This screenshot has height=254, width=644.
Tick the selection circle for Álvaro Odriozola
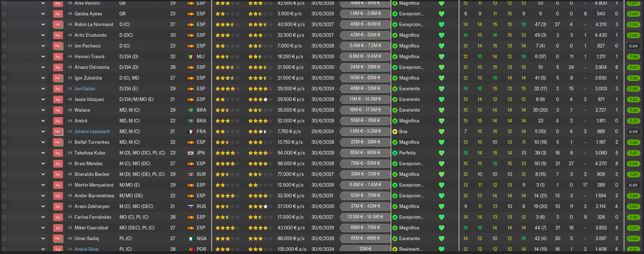pyautogui.click(x=4, y=67)
